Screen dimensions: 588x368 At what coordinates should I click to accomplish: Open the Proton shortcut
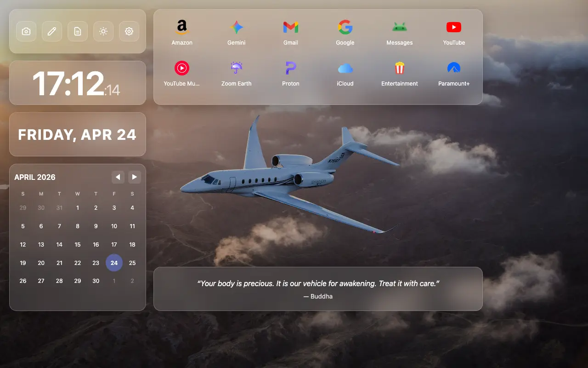point(290,69)
